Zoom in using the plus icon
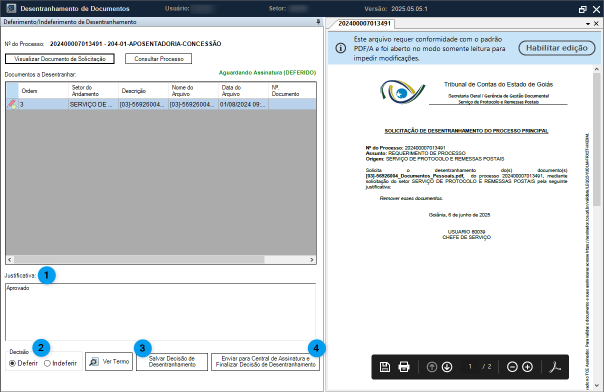604x392 pixels. click(x=527, y=367)
